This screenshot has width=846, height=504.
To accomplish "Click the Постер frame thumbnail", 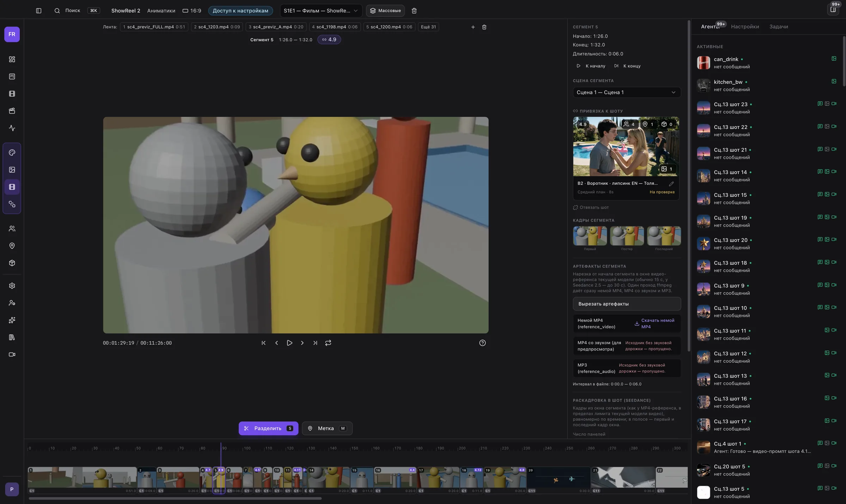I will [627, 236].
